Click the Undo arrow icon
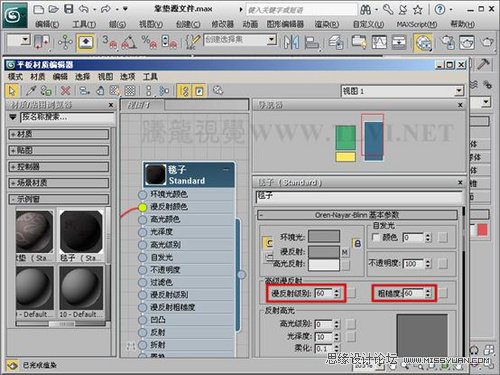This screenshot has height=375, width=500. [84, 9]
